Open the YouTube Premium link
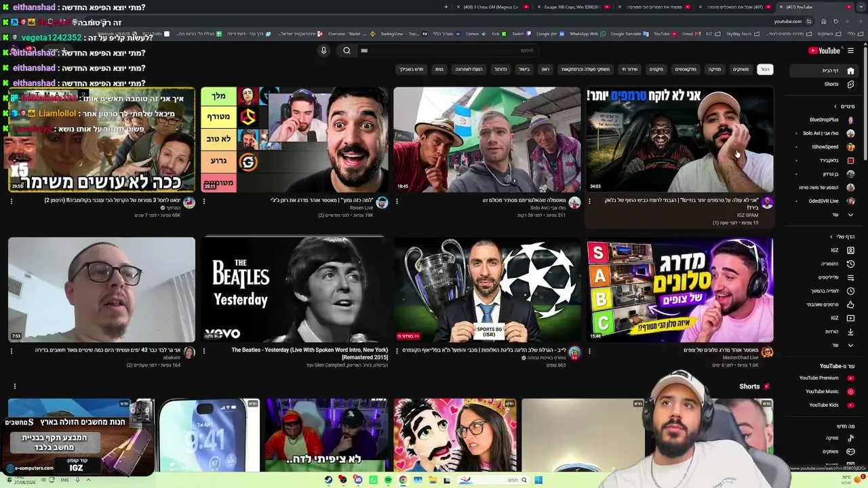 coord(826,378)
